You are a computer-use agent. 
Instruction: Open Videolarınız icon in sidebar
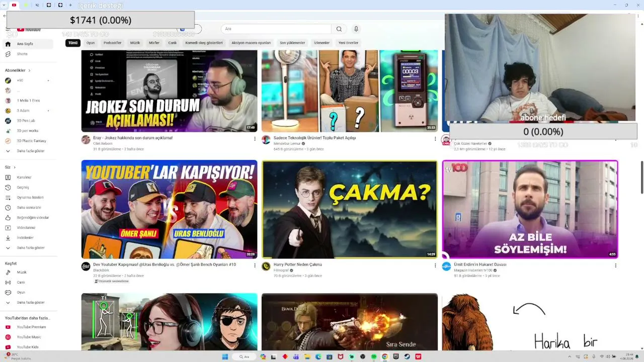coord(8,228)
